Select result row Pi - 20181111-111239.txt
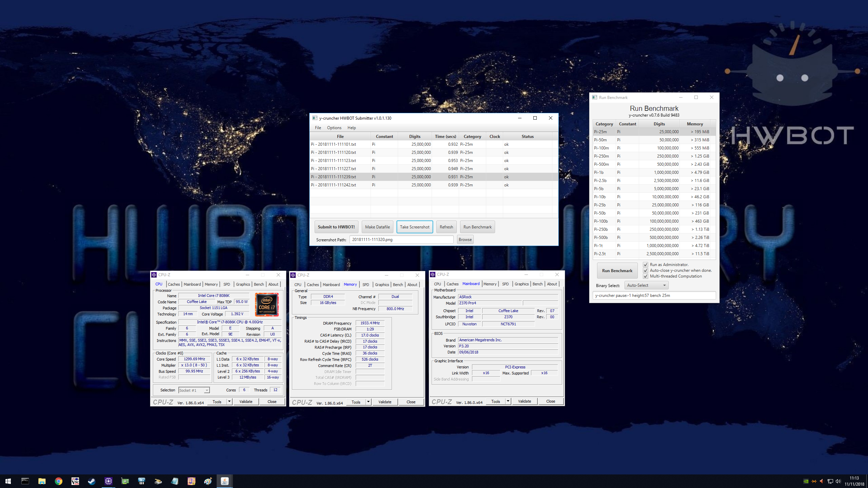Image resolution: width=868 pixels, height=488 pixels. coord(434,177)
